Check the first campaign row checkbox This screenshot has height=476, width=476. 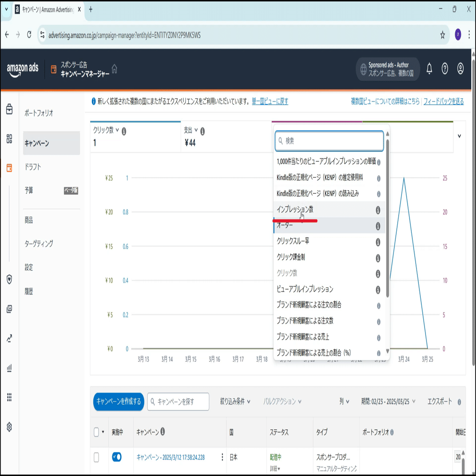(96, 457)
